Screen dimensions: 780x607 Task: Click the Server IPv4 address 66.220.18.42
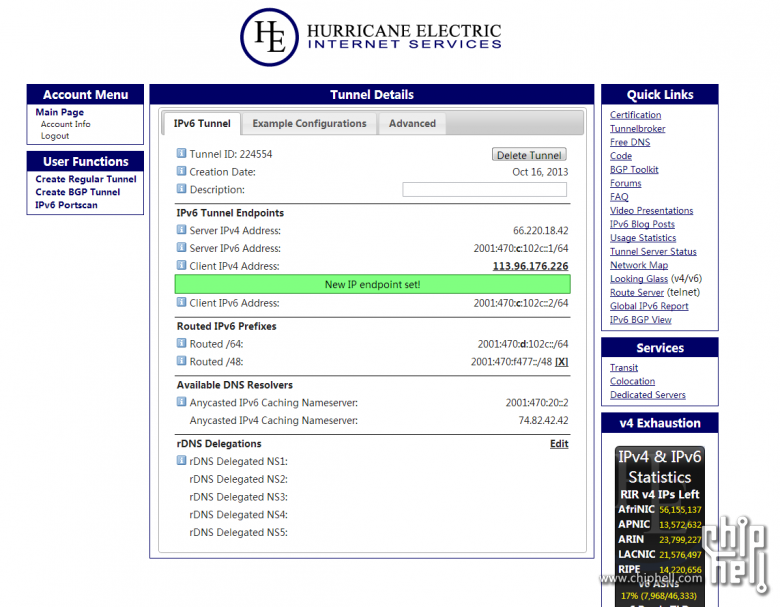click(x=540, y=231)
